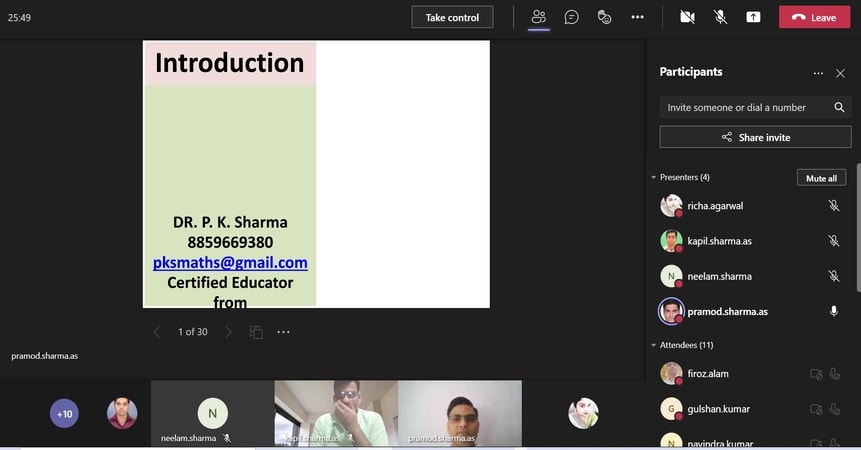
Task: Toggle the microphone mute state
Action: [720, 17]
